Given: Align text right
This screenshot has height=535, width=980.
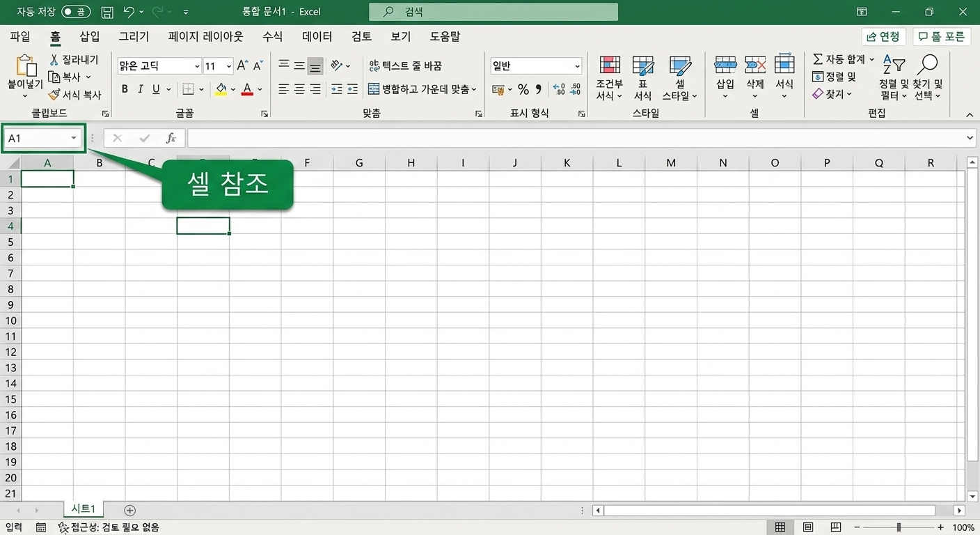Looking at the screenshot, I should 315,89.
